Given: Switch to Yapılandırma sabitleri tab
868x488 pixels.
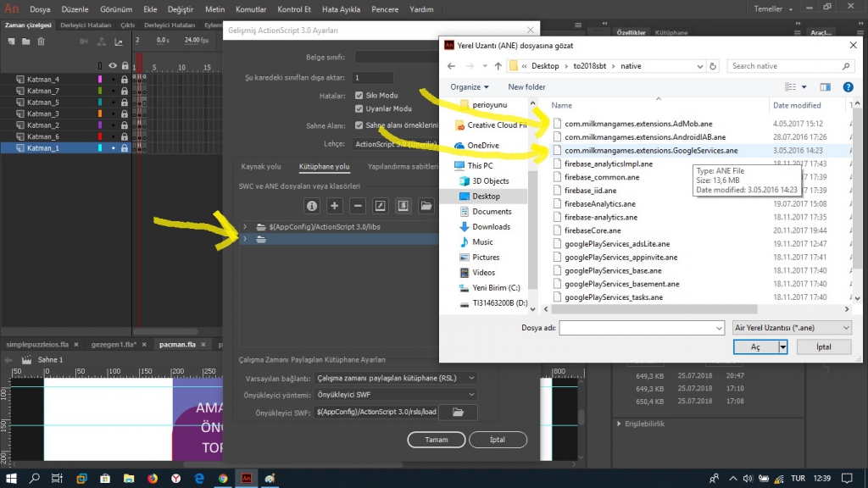Looking at the screenshot, I should pyautogui.click(x=403, y=167).
